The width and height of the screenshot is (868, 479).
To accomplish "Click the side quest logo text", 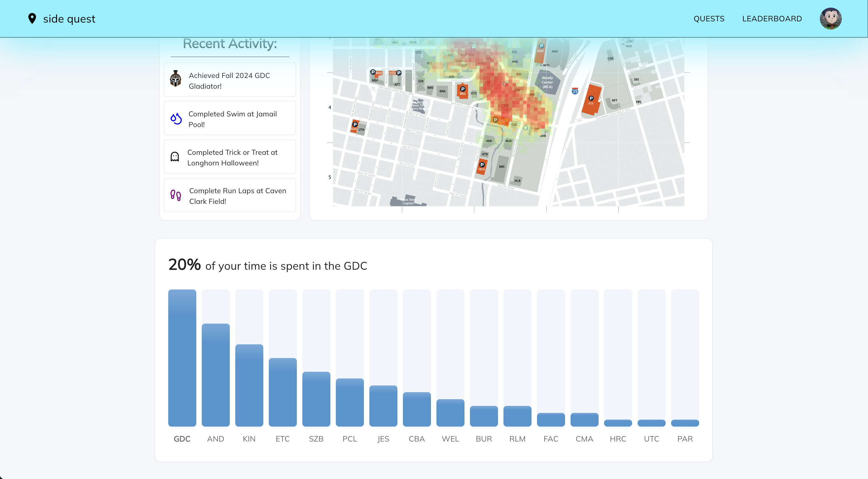I will [x=69, y=19].
